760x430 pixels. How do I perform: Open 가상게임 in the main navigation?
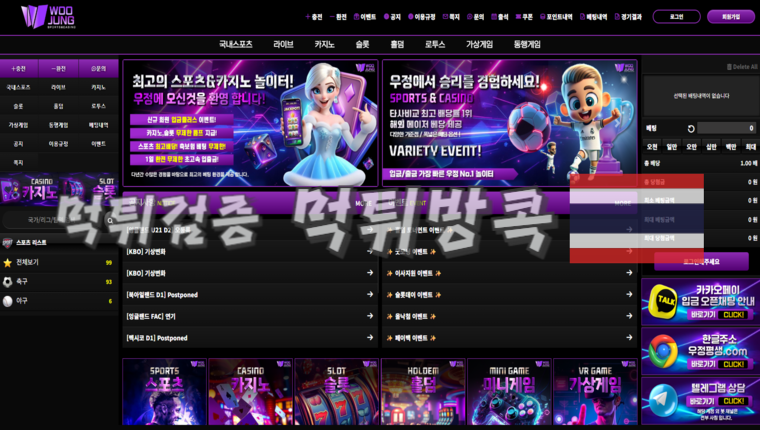pyautogui.click(x=479, y=45)
